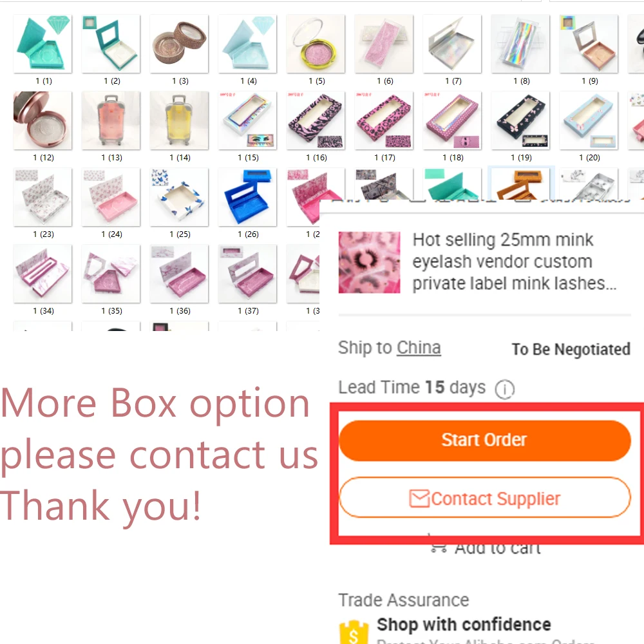Image resolution: width=644 pixels, height=644 pixels.
Task: Select thumbnail 1 (5) gold round case
Action: [316, 44]
